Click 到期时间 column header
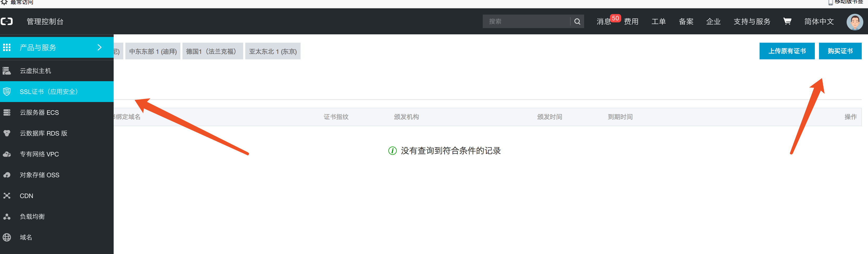The width and height of the screenshot is (868, 254). coord(620,117)
